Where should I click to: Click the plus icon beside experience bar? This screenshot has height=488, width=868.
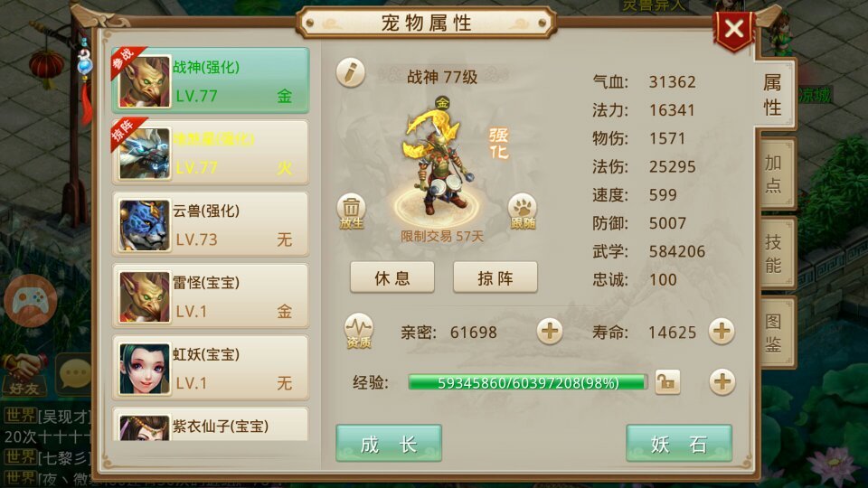[x=722, y=381]
